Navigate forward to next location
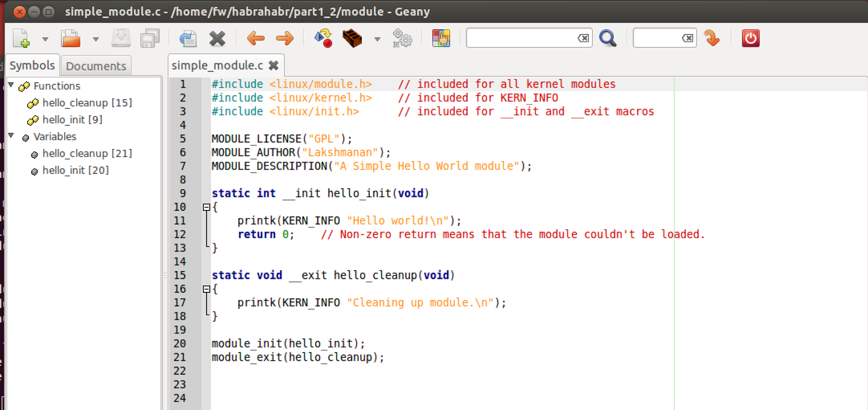The image size is (868, 410). [285, 38]
